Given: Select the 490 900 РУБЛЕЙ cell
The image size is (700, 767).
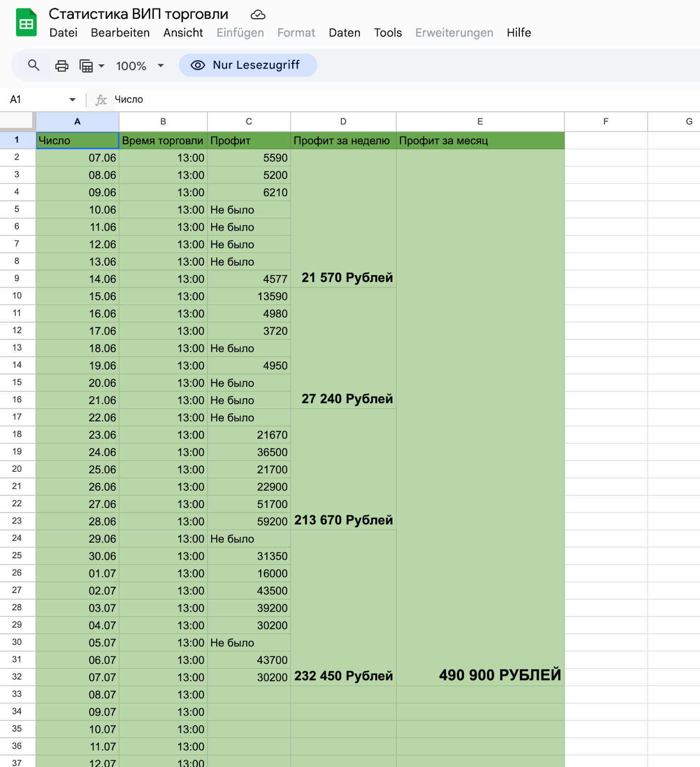Looking at the screenshot, I should point(480,675).
